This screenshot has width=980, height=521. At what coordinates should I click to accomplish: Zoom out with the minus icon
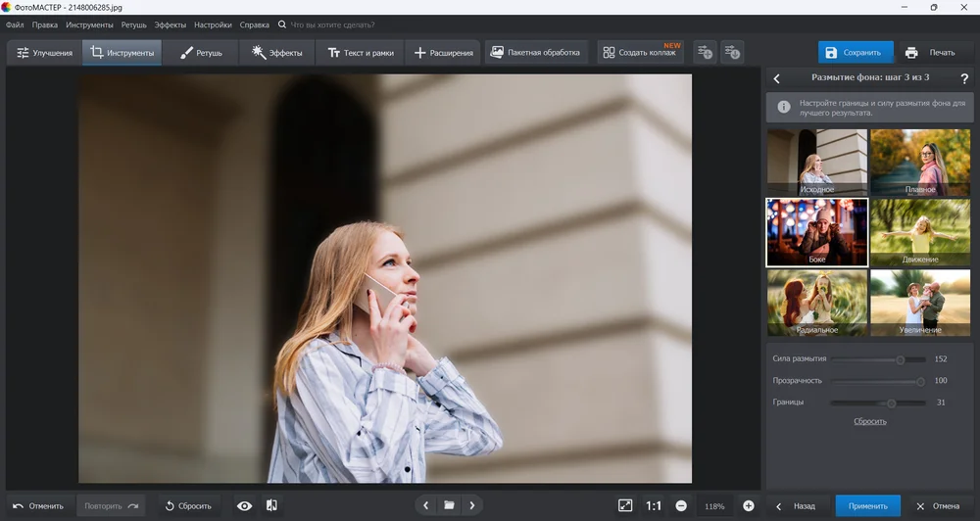pos(681,505)
